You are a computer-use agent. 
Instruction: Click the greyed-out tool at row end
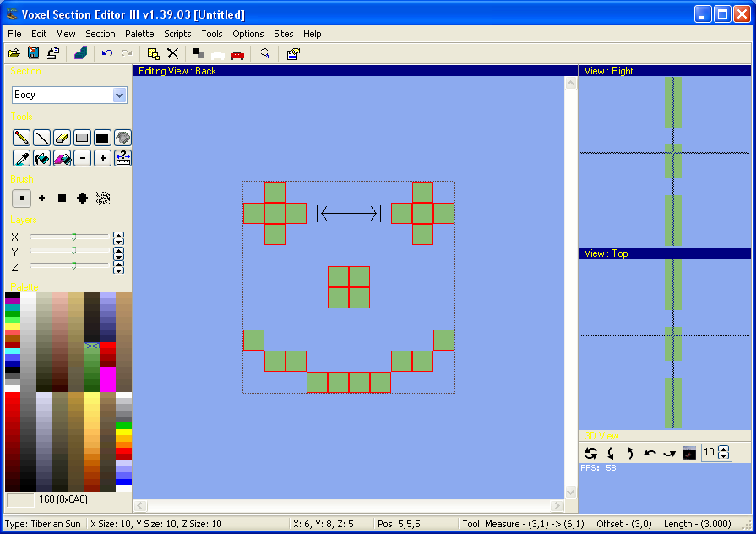pyautogui.click(x=122, y=138)
